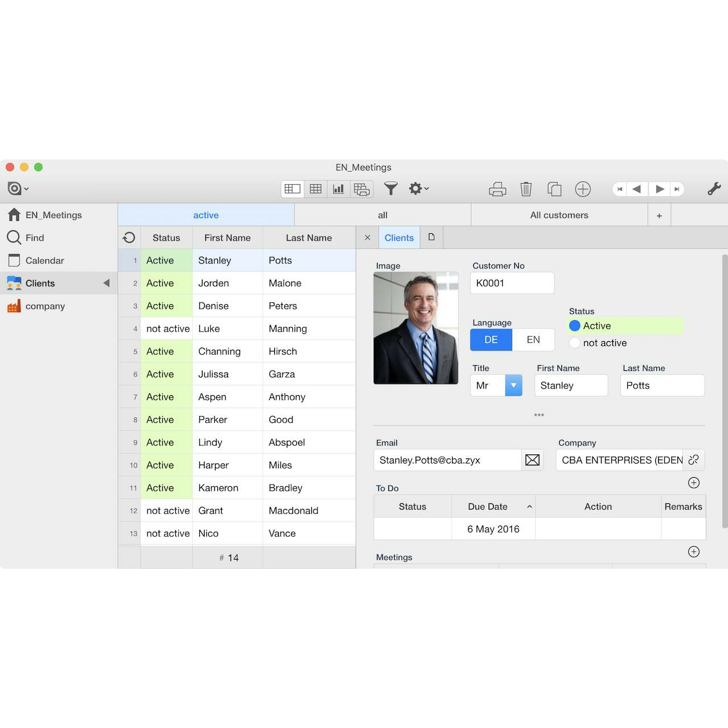
Task: Click the printer icon in toolbar
Action: coord(497,189)
